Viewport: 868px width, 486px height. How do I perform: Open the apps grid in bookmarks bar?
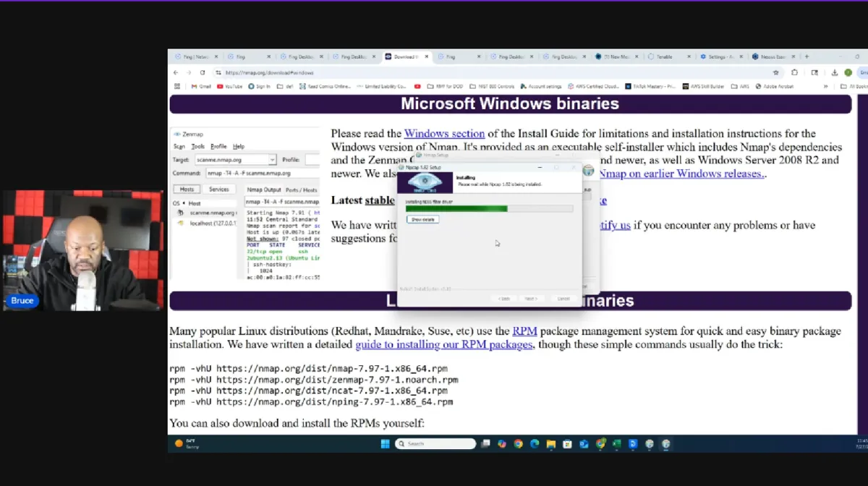pos(177,86)
